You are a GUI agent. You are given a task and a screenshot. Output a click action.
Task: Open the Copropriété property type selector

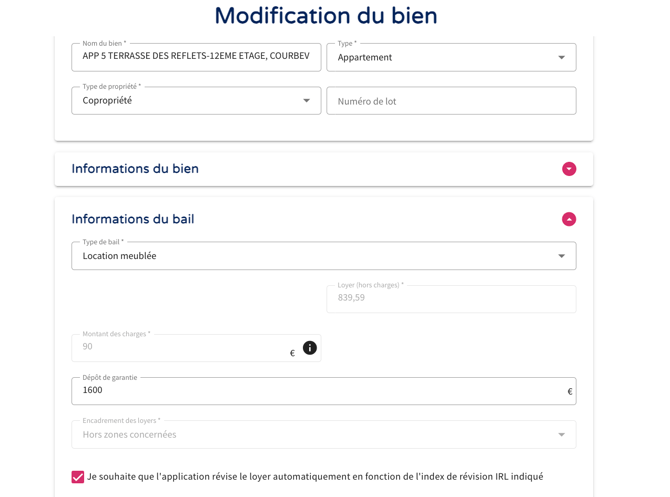[185, 101]
